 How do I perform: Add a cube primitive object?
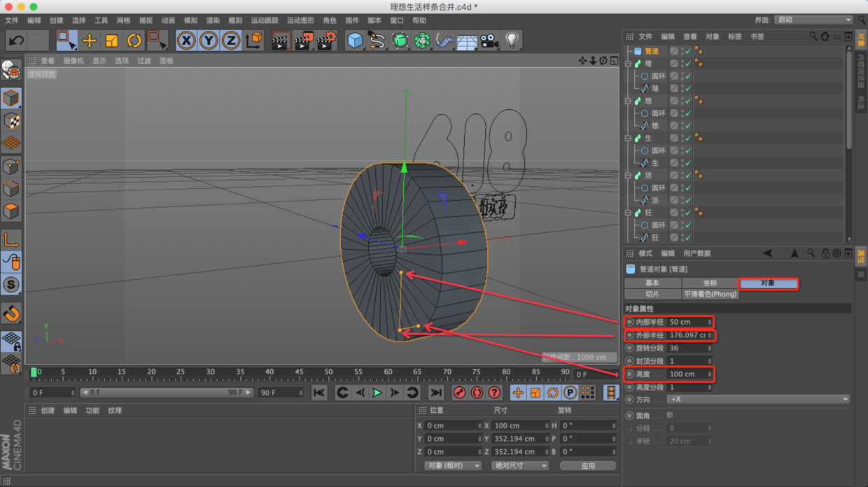(355, 41)
